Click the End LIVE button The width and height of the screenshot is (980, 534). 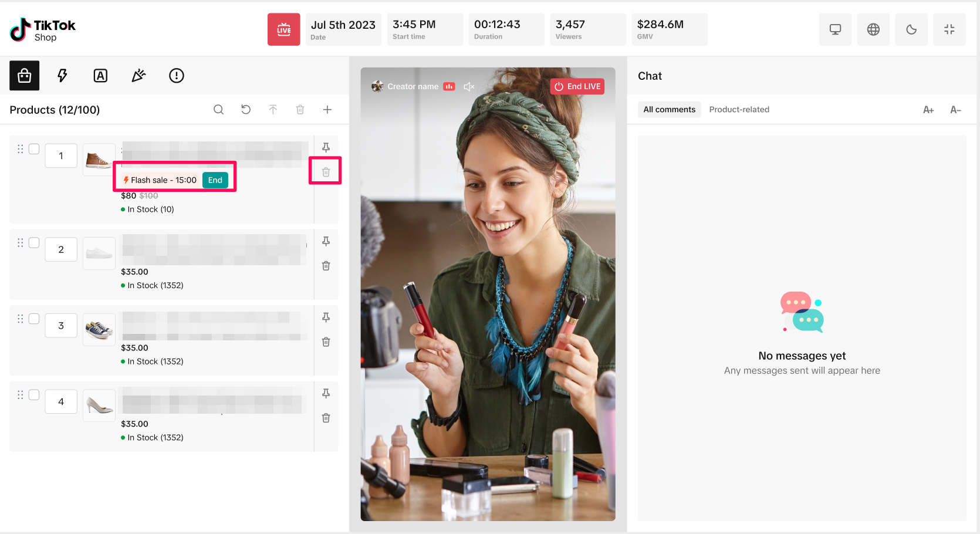tap(577, 87)
